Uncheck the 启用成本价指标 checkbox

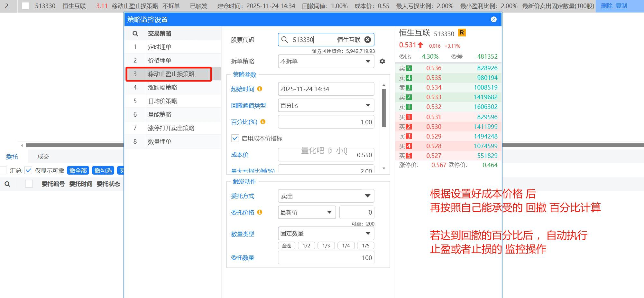coord(235,139)
